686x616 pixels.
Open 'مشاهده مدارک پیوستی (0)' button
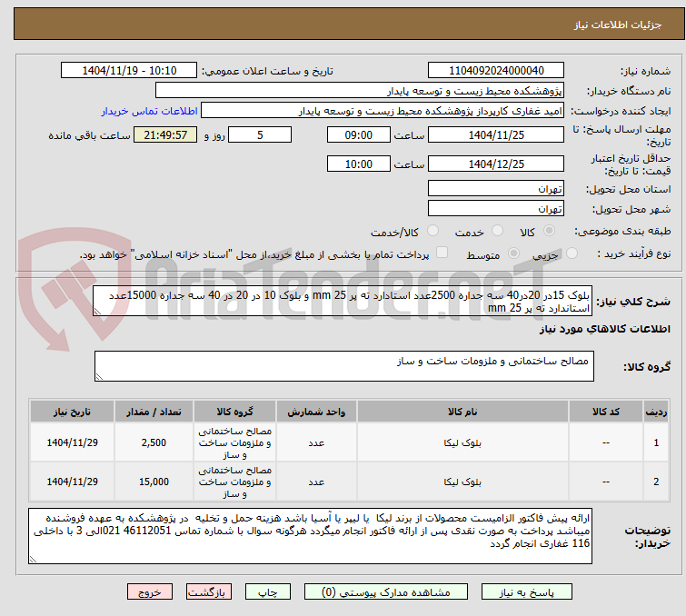[386, 592]
